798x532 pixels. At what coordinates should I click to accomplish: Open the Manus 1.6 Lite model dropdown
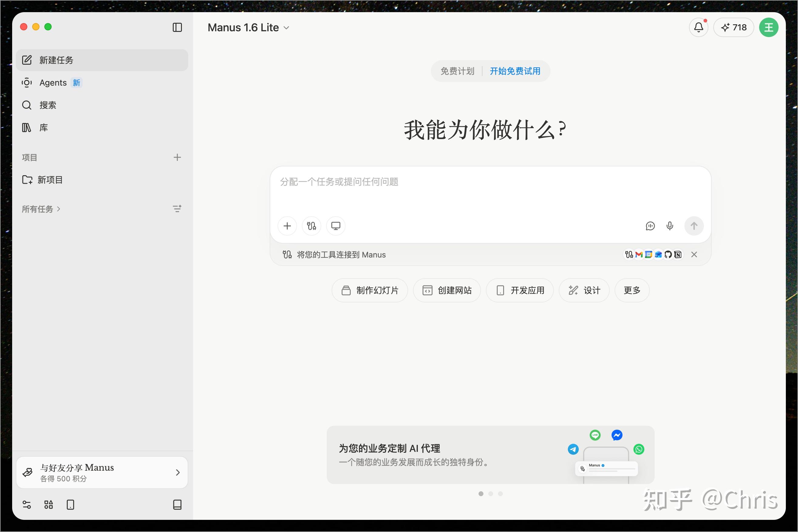248,28
